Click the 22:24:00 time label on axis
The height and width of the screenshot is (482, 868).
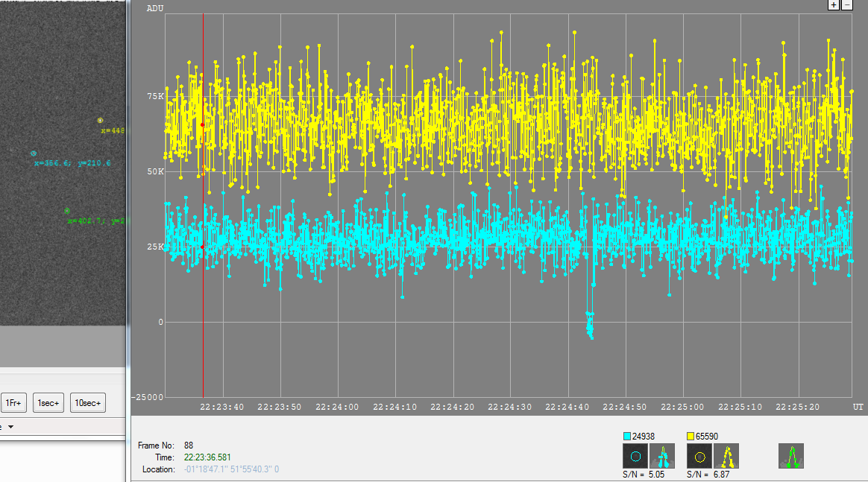coord(337,407)
